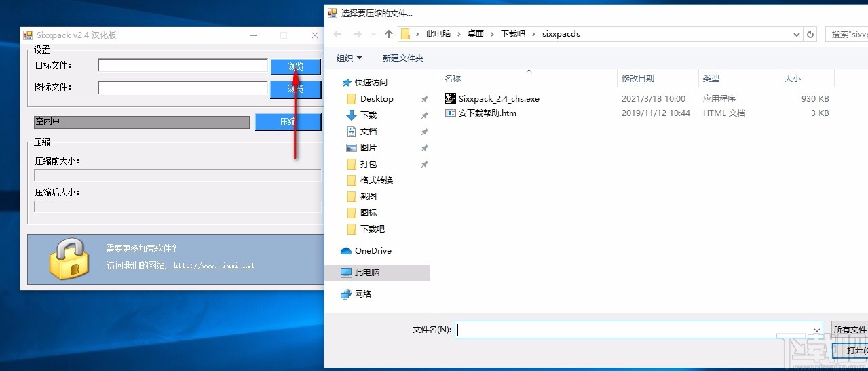Sort files by 类型 column
The width and height of the screenshot is (868, 371).
point(711,79)
